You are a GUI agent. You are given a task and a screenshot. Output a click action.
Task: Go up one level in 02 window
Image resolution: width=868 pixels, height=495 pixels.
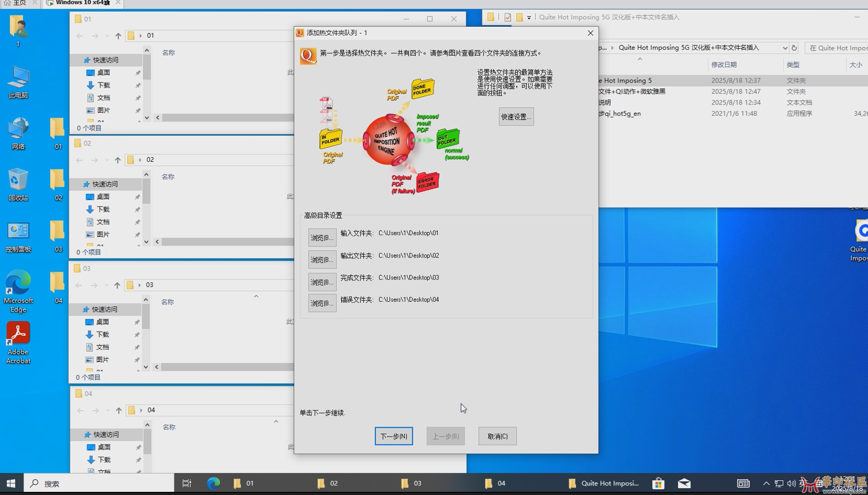118,160
